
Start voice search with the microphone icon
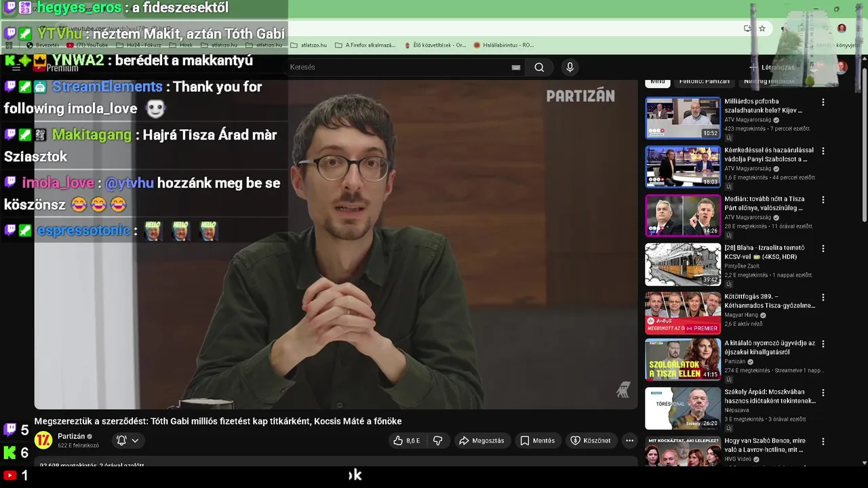coord(570,67)
